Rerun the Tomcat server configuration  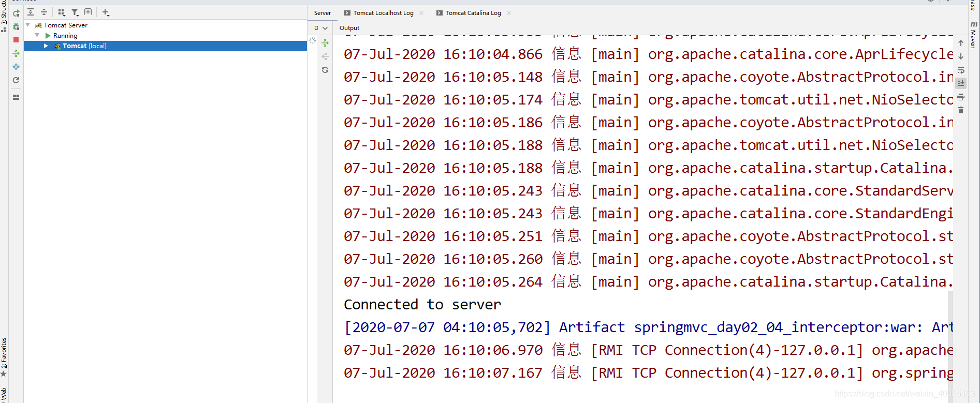point(16,13)
